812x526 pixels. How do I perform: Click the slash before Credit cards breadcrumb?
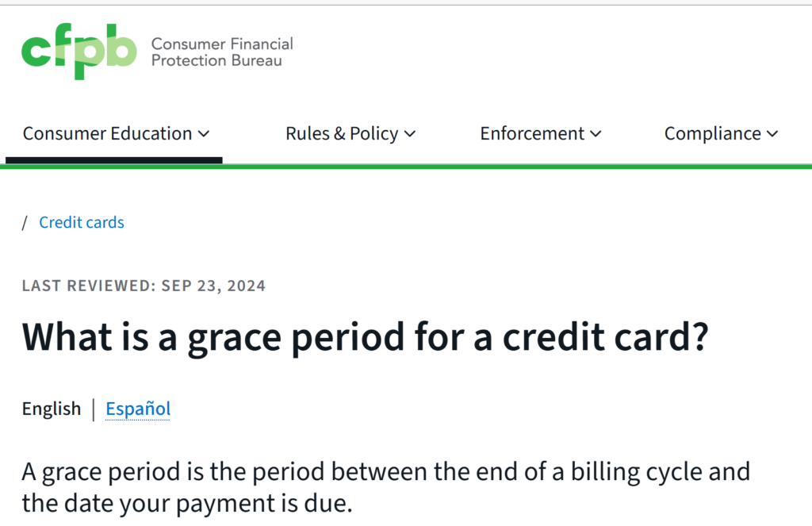point(25,223)
